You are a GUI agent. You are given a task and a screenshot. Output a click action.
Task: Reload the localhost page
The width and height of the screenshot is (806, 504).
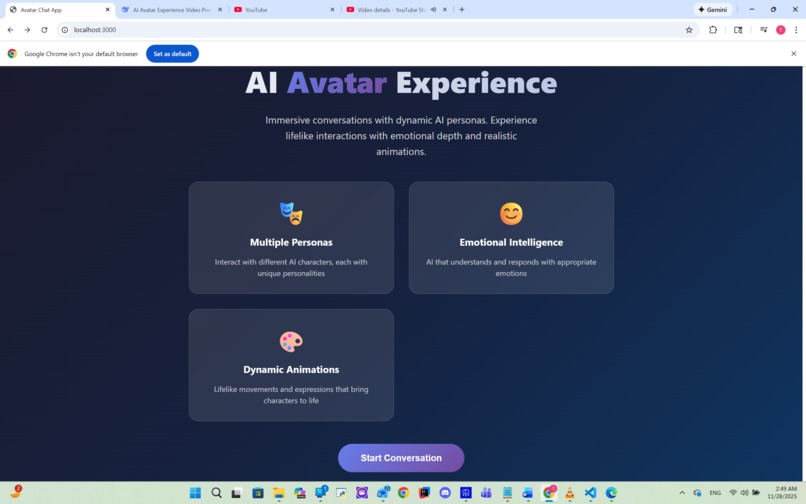(x=44, y=30)
